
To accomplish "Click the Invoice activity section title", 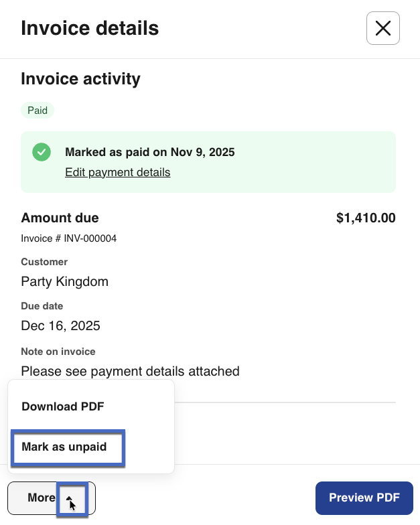I will point(80,79).
